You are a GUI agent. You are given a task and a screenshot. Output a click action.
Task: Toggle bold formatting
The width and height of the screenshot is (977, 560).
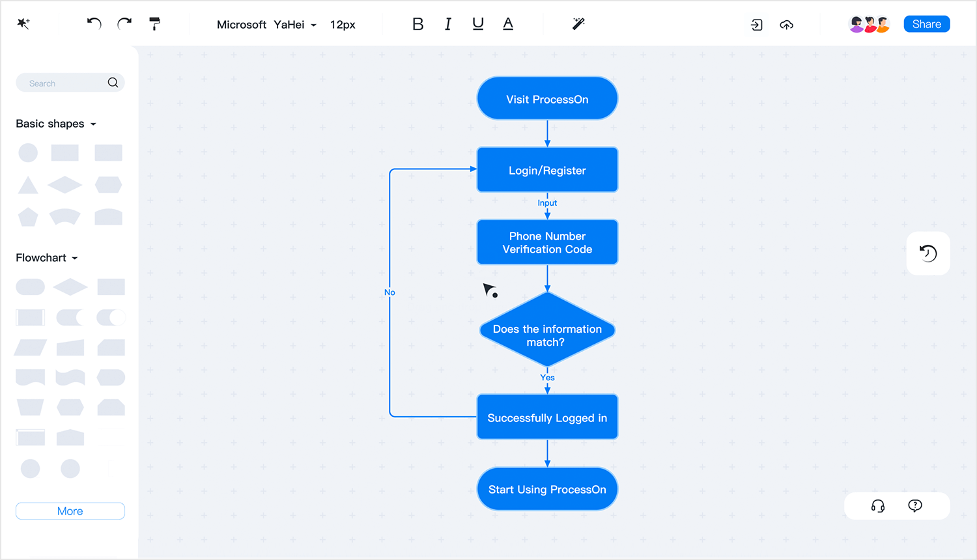point(418,24)
